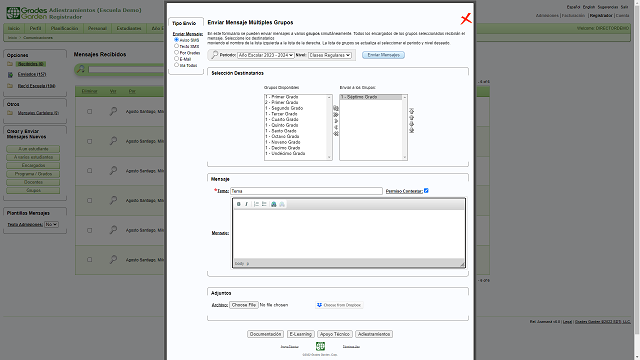Click the Choose File button
Image resolution: width=640 pixels, height=360 pixels.
click(x=244, y=305)
